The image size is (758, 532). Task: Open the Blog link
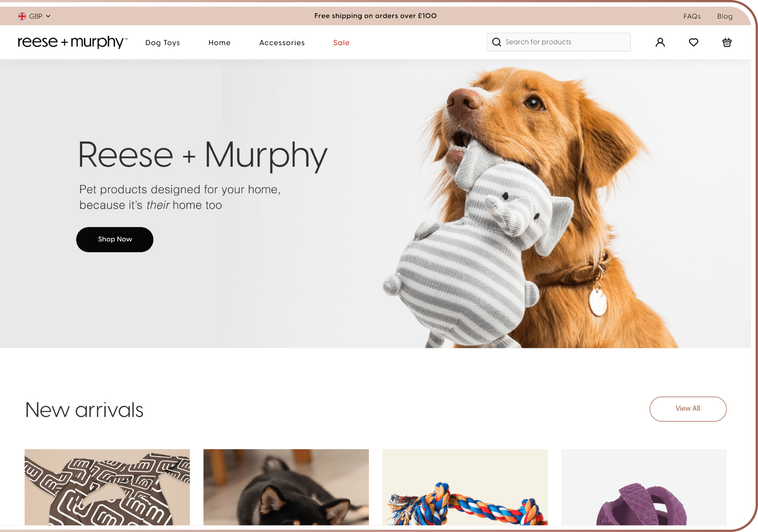click(725, 16)
